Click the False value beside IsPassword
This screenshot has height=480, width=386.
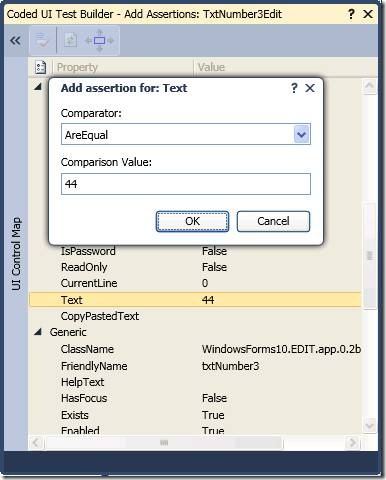[214, 251]
